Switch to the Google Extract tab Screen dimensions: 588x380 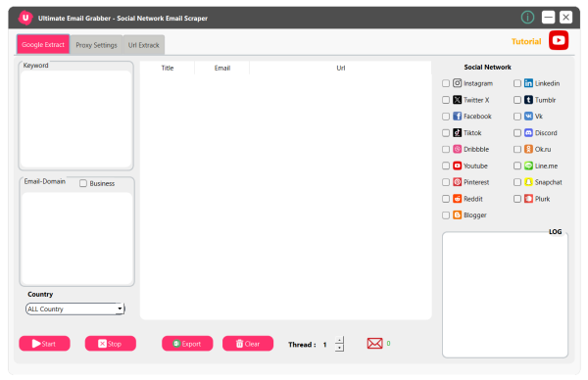tap(43, 45)
